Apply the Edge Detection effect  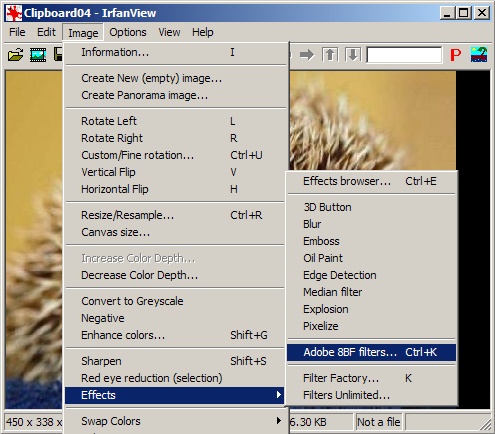point(371,275)
